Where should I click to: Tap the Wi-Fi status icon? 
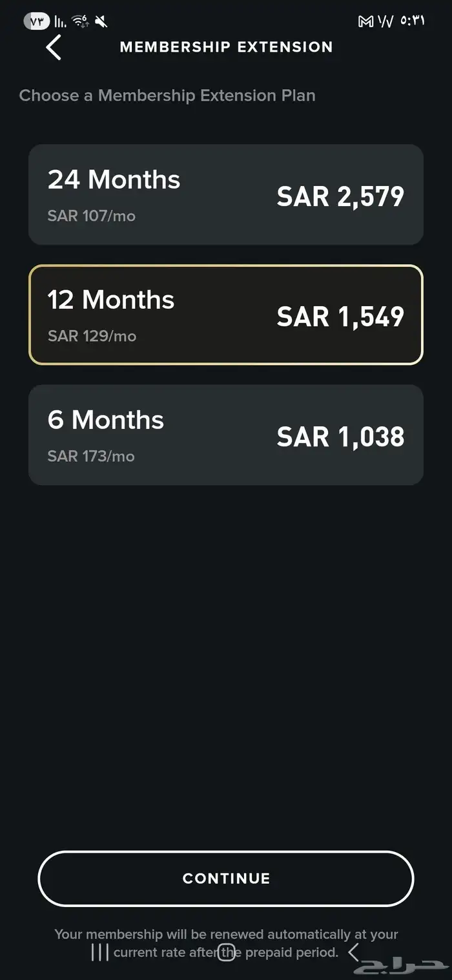click(81, 21)
